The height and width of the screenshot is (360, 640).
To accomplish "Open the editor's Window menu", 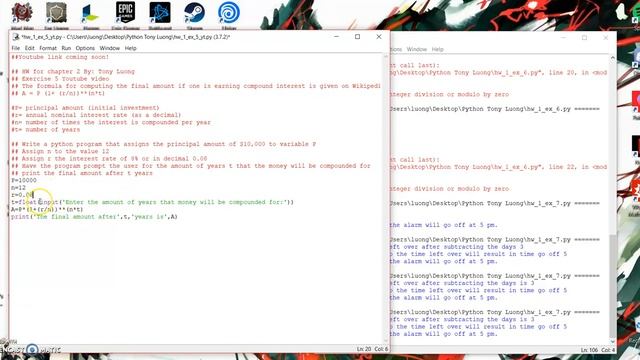I will 109,48.
